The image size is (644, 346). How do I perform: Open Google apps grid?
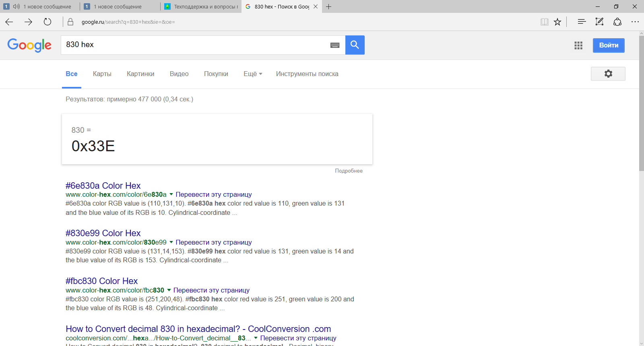point(578,45)
